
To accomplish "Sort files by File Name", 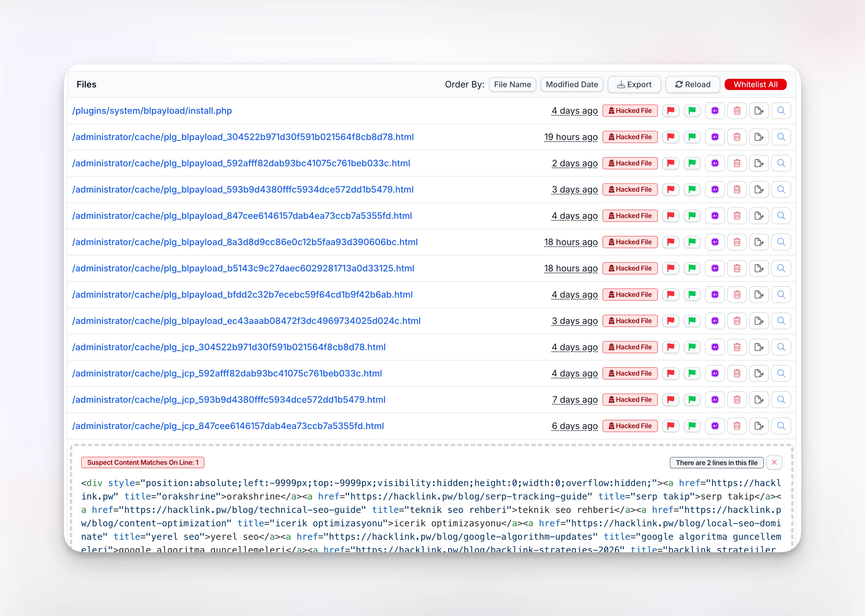I will point(512,84).
